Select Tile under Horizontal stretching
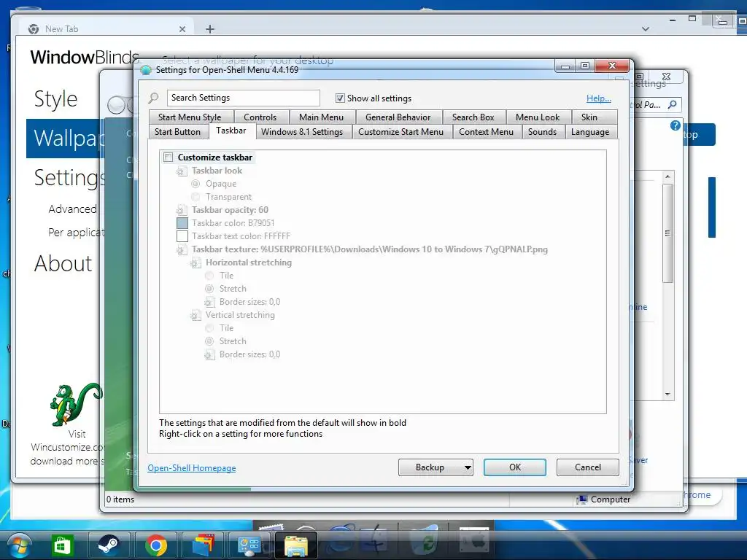The height and width of the screenshot is (560, 747). tap(209, 276)
